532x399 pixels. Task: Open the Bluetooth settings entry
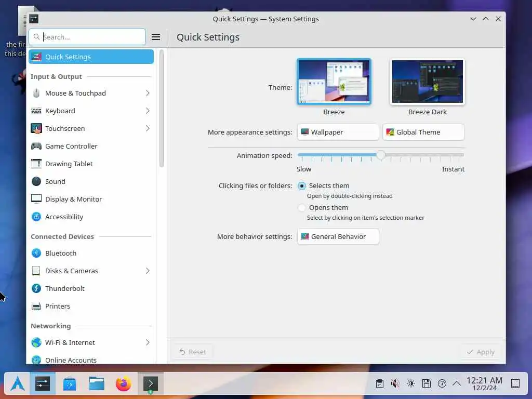91,253
